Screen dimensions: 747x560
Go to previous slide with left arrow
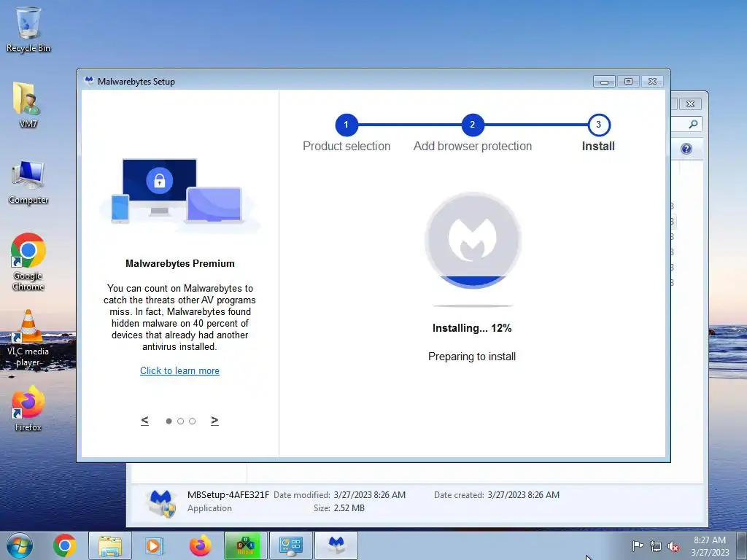coord(145,421)
